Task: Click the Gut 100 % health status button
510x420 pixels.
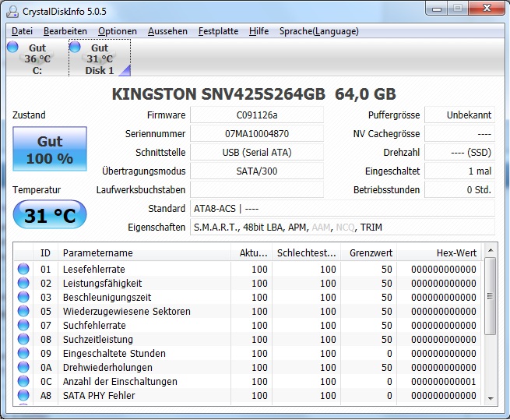Action: point(50,149)
